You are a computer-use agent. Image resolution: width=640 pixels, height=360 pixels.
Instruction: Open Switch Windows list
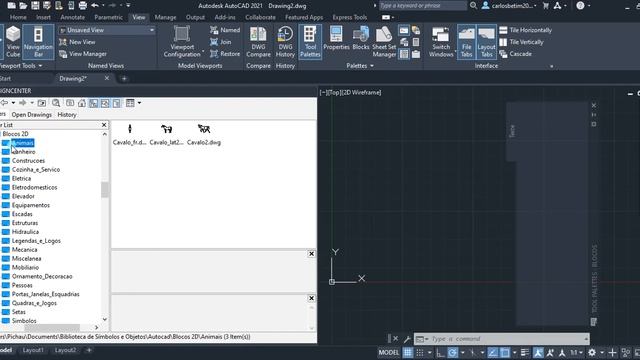click(441, 42)
